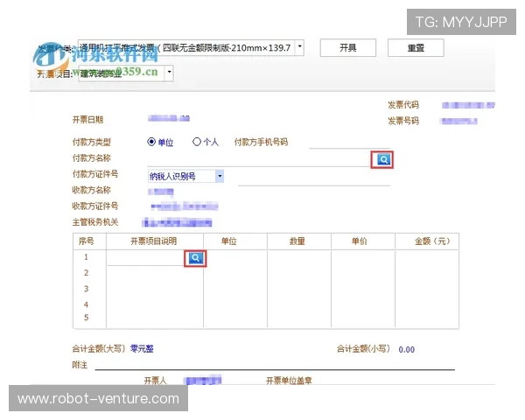Click the 序号 column header
This screenshot has height=420, width=525.
pyautogui.click(x=87, y=241)
